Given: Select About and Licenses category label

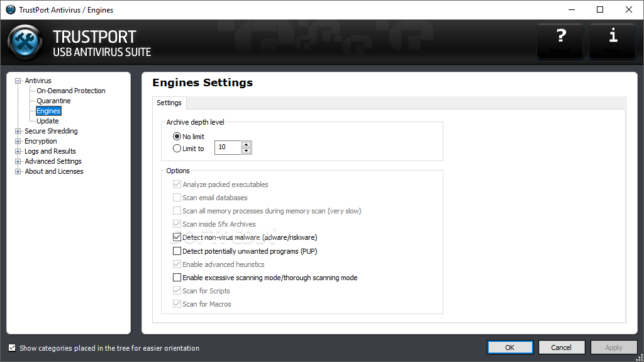Looking at the screenshot, I should tap(54, 171).
